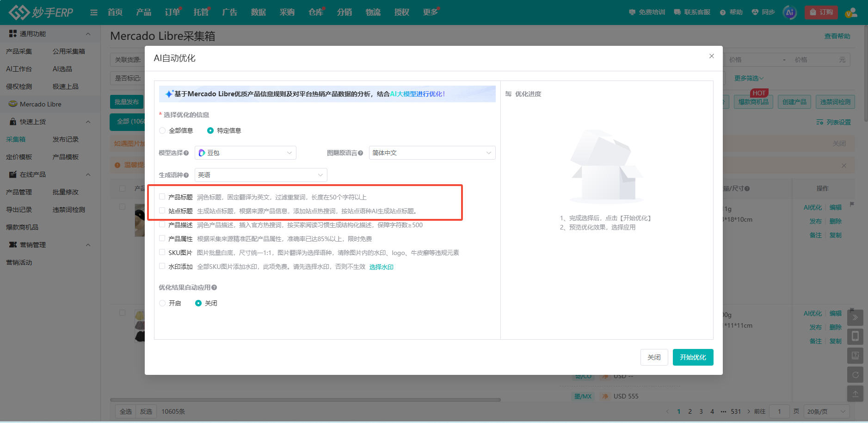Click the help icon beside 图翻原语言

tap(360, 153)
